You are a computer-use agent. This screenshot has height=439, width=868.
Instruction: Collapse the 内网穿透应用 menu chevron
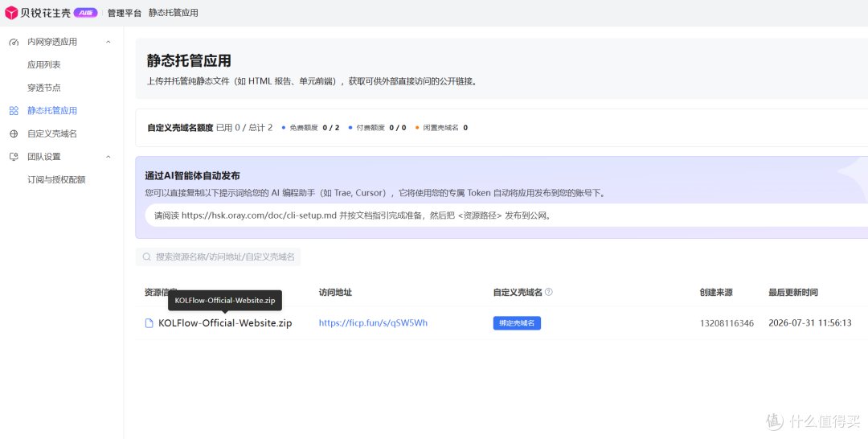click(x=108, y=42)
